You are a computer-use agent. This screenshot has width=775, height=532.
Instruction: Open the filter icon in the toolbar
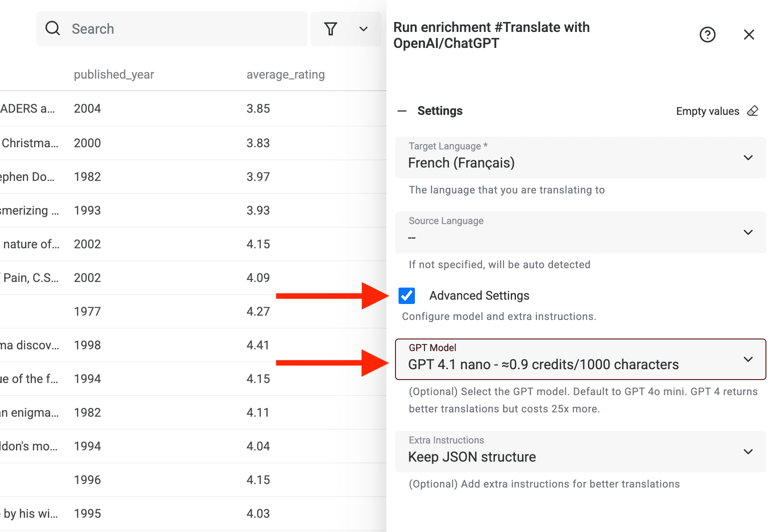[x=330, y=28]
